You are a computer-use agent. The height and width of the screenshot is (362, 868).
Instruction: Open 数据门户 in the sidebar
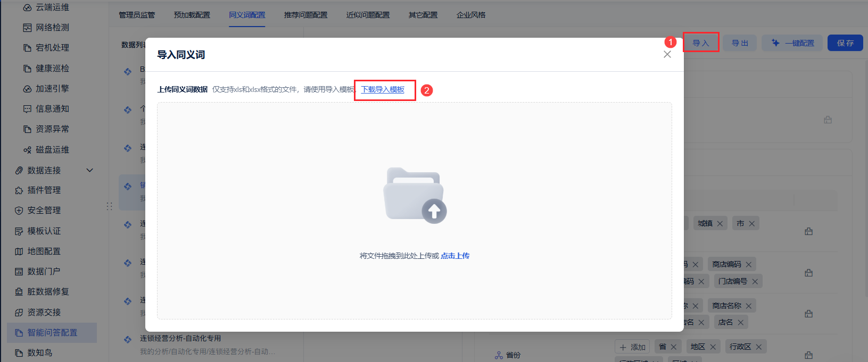click(x=38, y=272)
